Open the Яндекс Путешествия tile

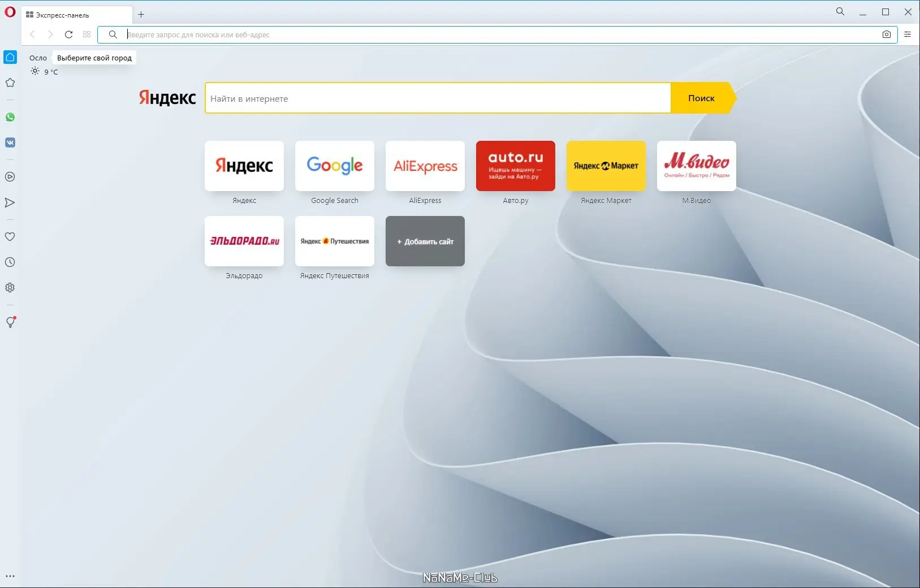tap(335, 241)
